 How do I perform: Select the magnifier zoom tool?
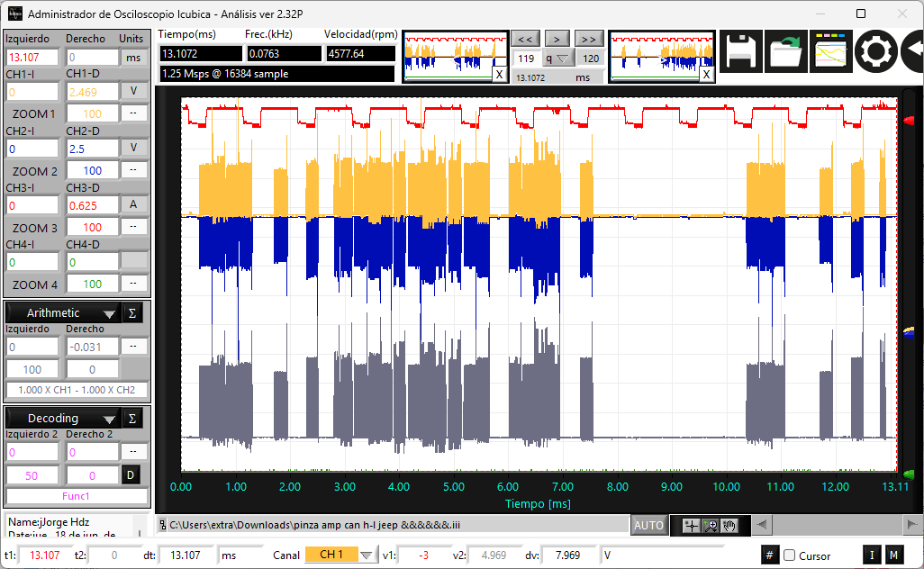711,526
